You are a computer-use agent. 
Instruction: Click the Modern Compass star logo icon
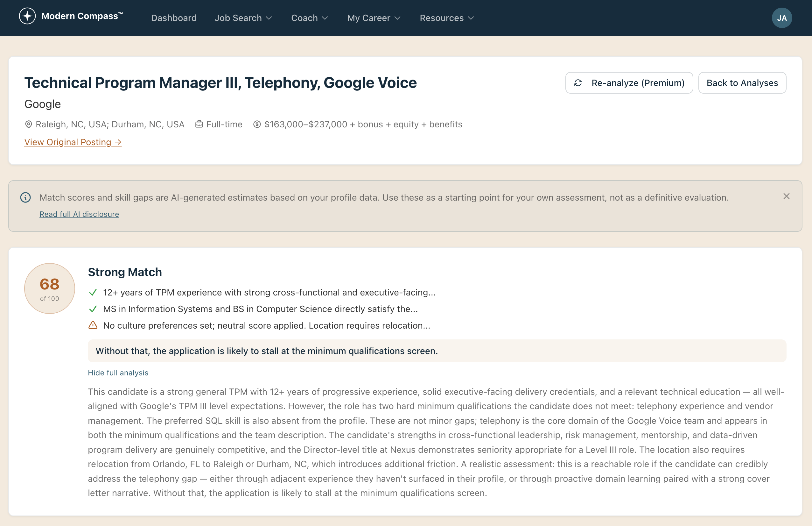coord(27,16)
